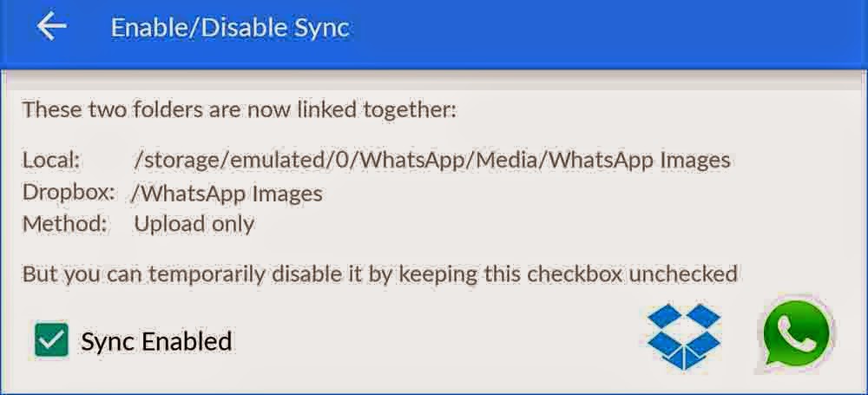Click the Dropbox logo icon
This screenshot has width=868, height=395.
click(685, 336)
